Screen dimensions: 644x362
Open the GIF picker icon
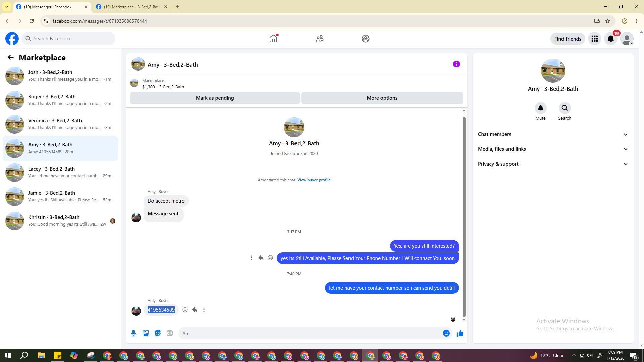coord(170,333)
